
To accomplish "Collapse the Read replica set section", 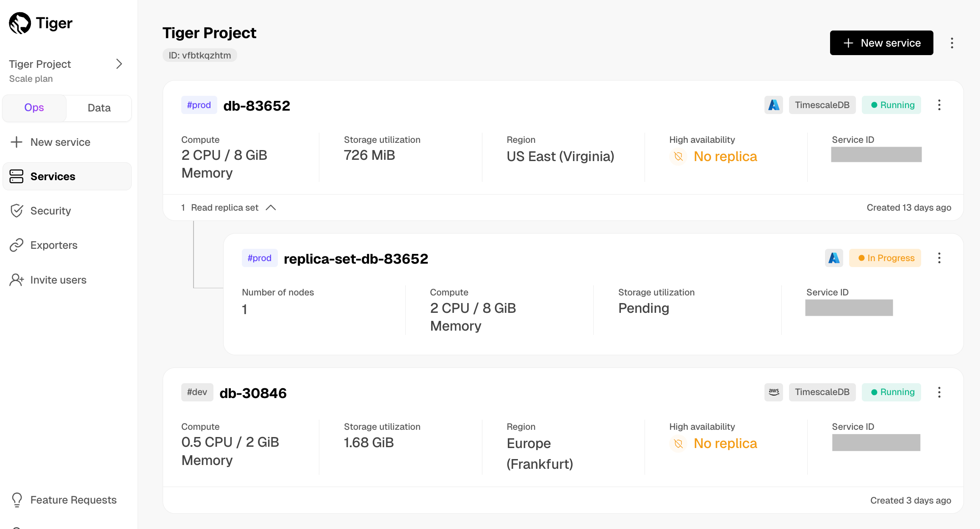I will point(271,208).
